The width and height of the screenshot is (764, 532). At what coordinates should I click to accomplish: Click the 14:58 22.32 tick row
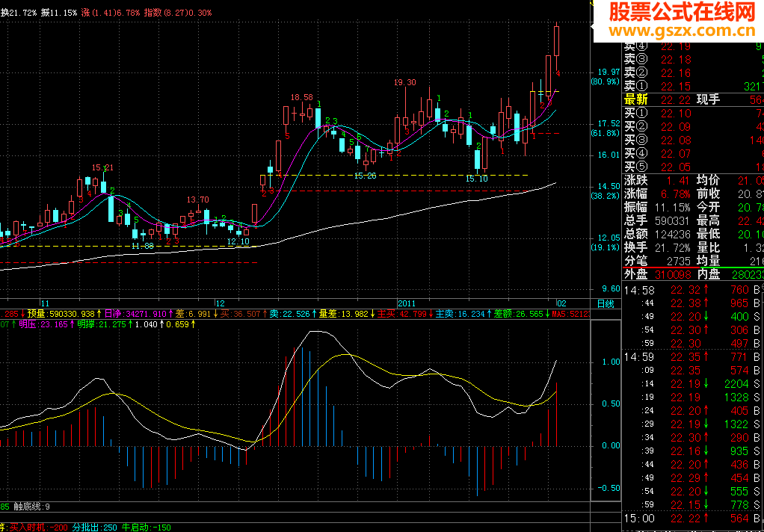(x=693, y=290)
